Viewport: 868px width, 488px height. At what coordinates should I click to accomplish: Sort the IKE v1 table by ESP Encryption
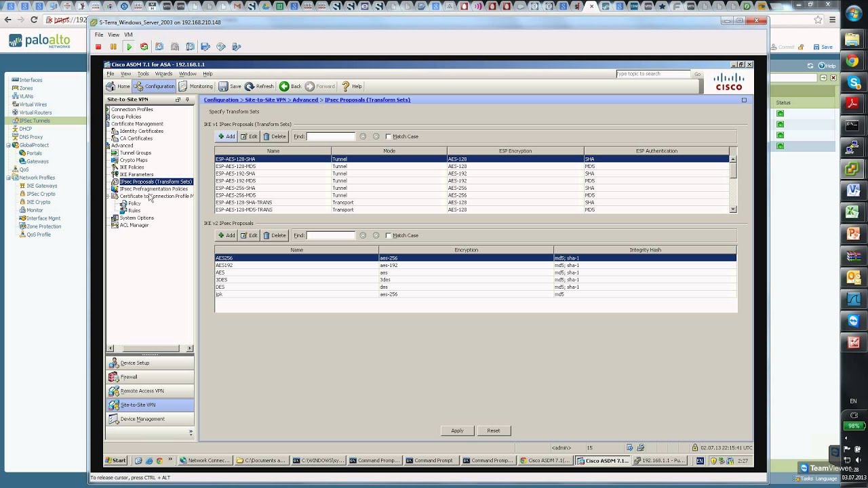[515, 151]
